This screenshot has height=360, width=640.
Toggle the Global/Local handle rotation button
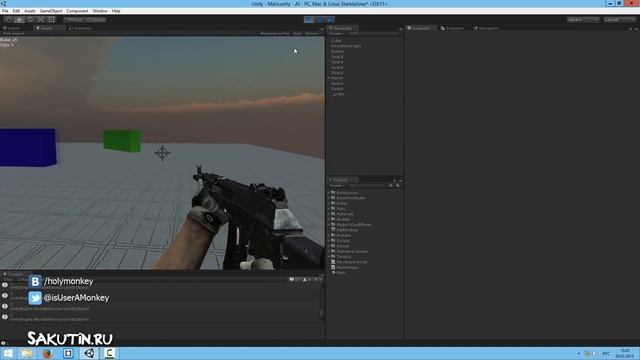point(96,20)
